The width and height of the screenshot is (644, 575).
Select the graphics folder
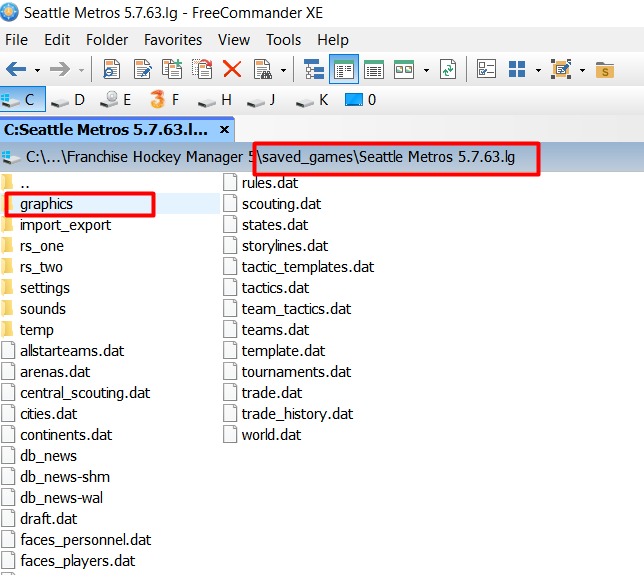pyautogui.click(x=46, y=204)
